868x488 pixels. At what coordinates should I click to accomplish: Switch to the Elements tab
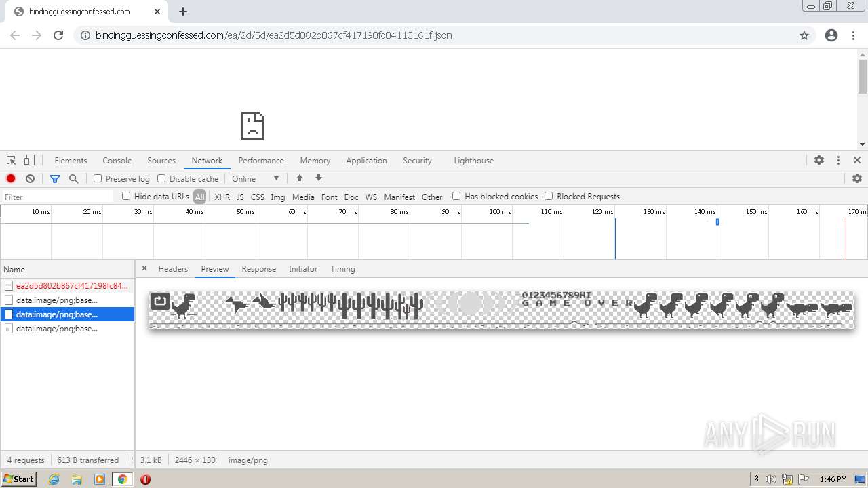[71, 161]
